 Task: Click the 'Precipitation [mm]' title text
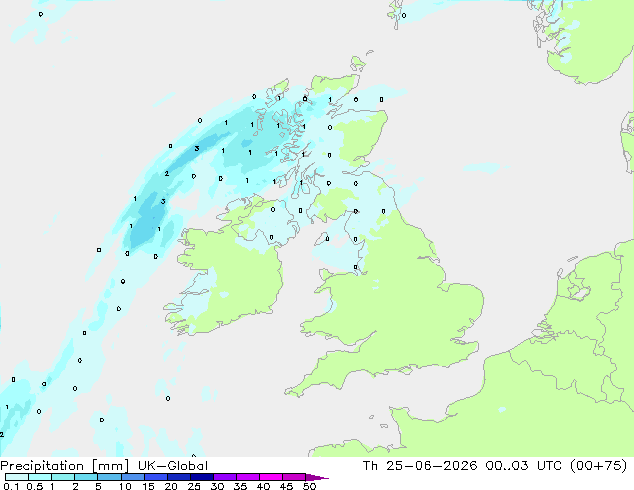point(64,466)
